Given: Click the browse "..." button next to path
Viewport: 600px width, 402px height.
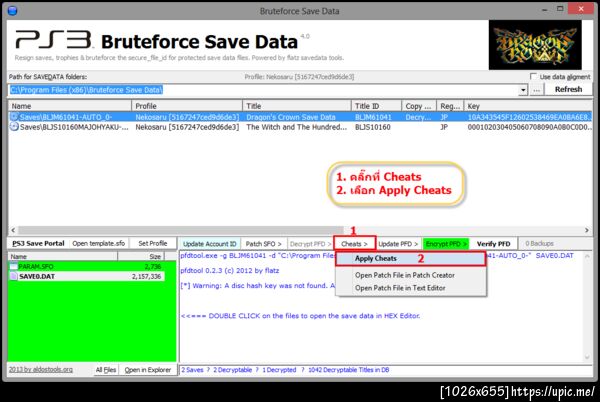Looking at the screenshot, I should point(536,90).
